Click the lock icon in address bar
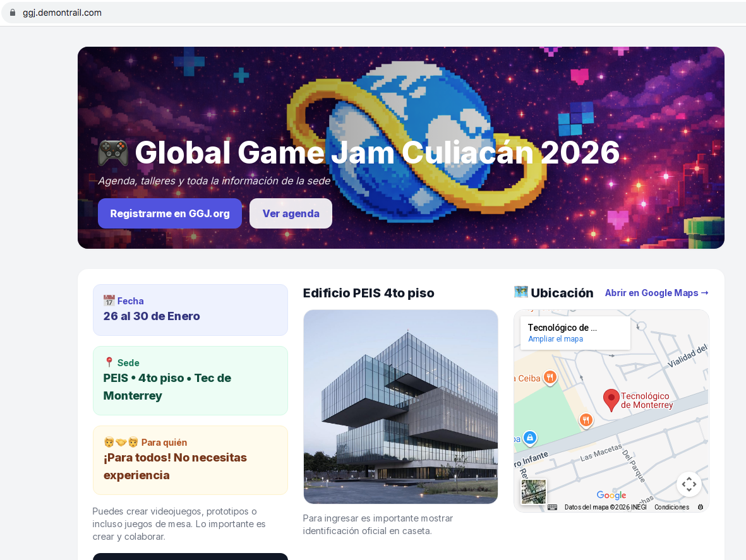Viewport: 746px width, 560px height. (x=12, y=13)
